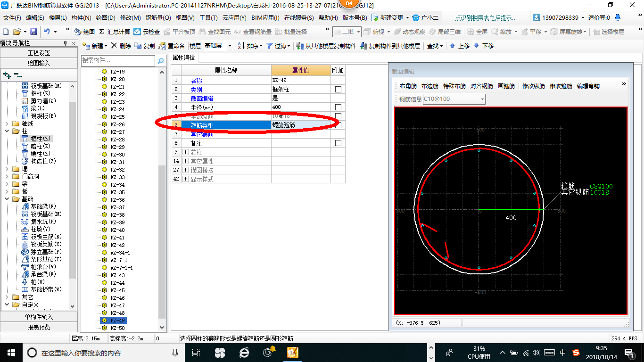Save project with the floppy disk icon
The height and width of the screenshot is (362, 644).
point(33,32)
